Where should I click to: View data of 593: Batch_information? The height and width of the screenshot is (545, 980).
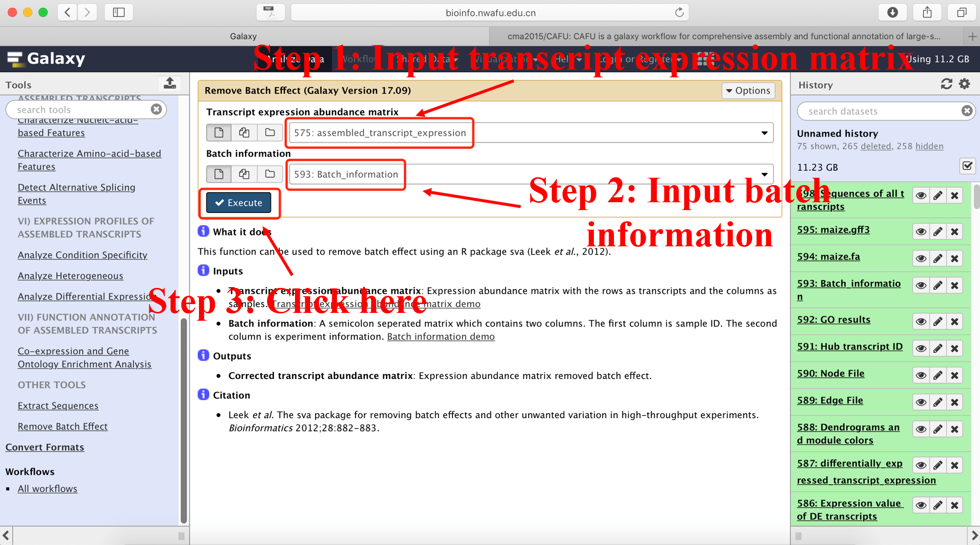[921, 285]
